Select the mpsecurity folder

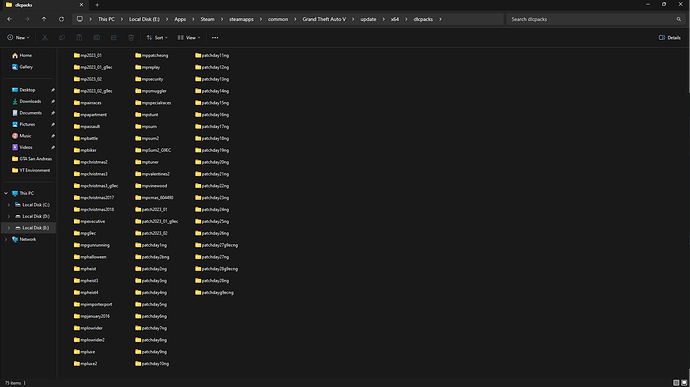150,79
